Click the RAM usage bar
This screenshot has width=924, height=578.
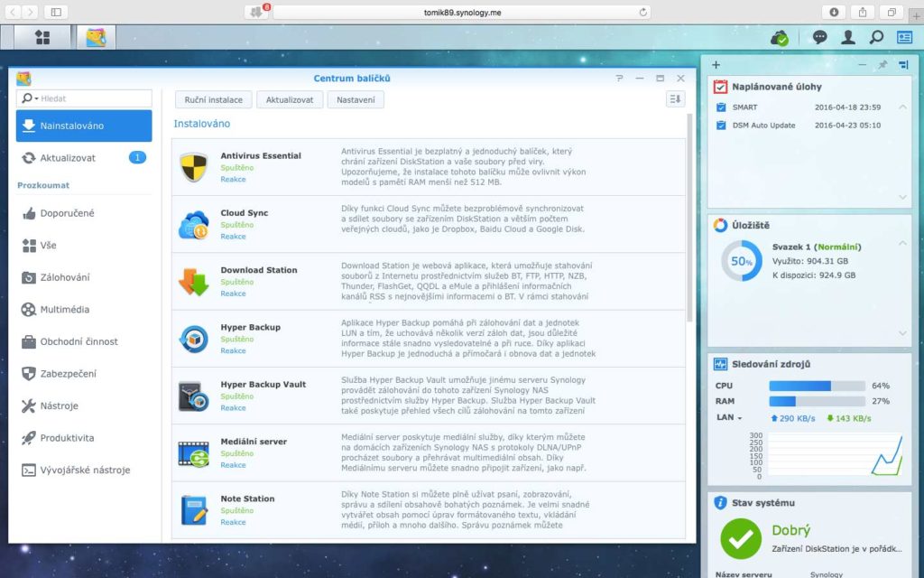(x=817, y=401)
